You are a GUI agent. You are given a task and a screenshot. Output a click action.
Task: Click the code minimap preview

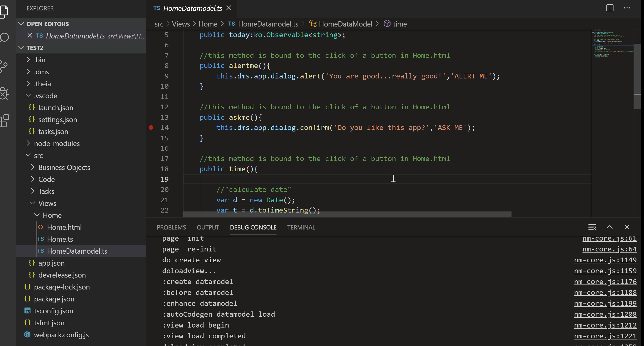[x=612, y=45]
